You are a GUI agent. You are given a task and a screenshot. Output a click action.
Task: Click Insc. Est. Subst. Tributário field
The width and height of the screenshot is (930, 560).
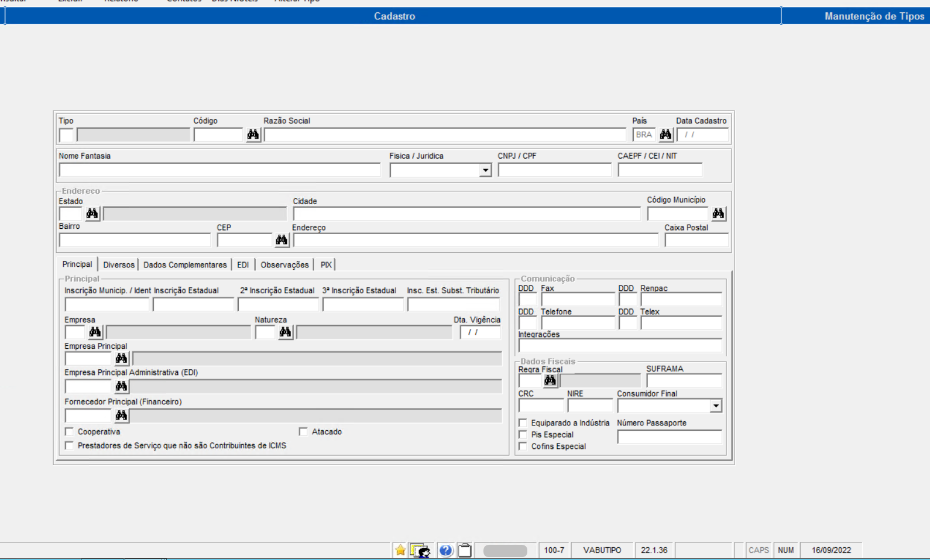tap(454, 305)
